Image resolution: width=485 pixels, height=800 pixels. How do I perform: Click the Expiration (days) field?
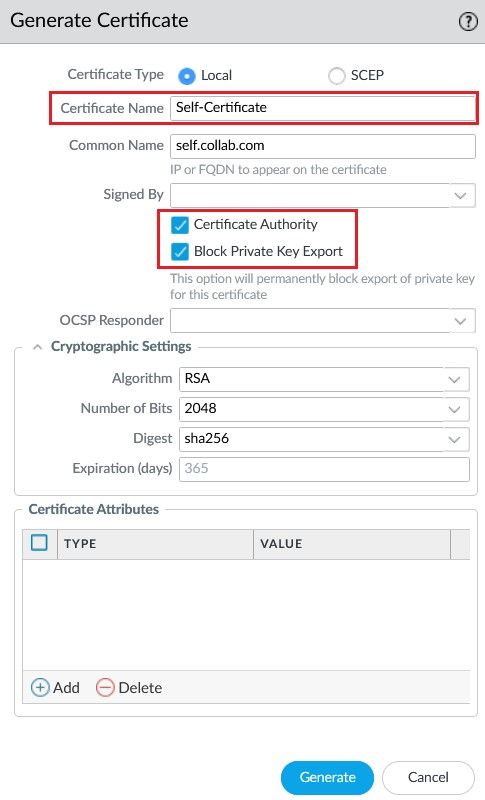click(x=324, y=469)
